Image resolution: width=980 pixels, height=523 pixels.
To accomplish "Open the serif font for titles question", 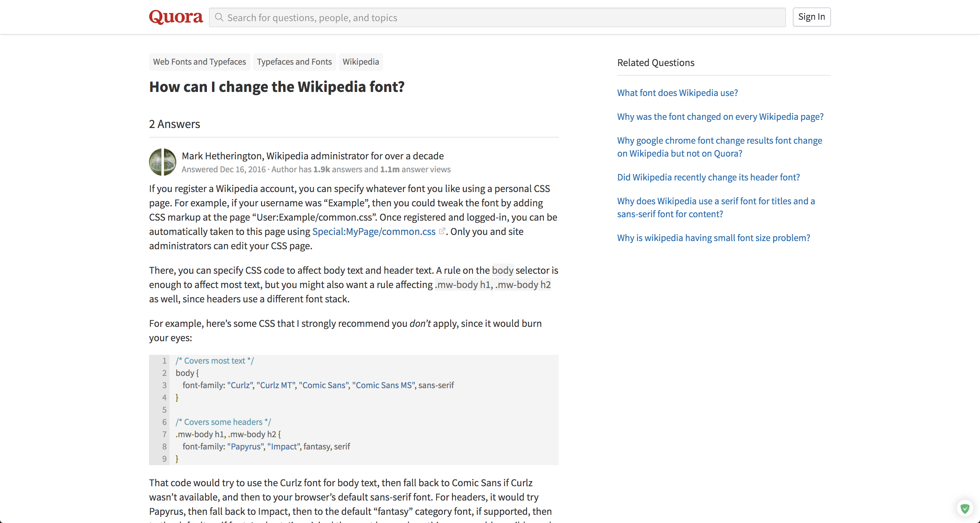I will pyautogui.click(x=716, y=207).
